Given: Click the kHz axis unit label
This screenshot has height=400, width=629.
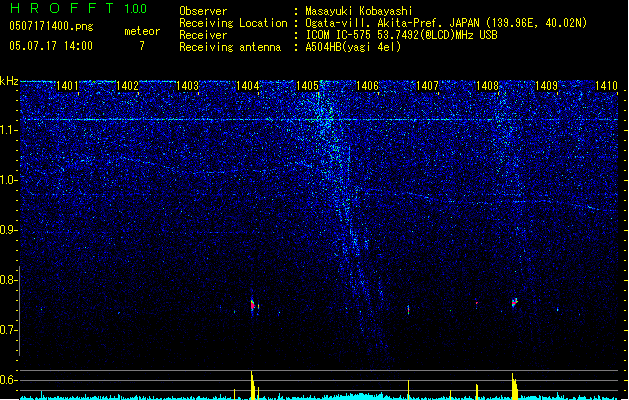Looking at the screenshot, I should click(x=9, y=81).
